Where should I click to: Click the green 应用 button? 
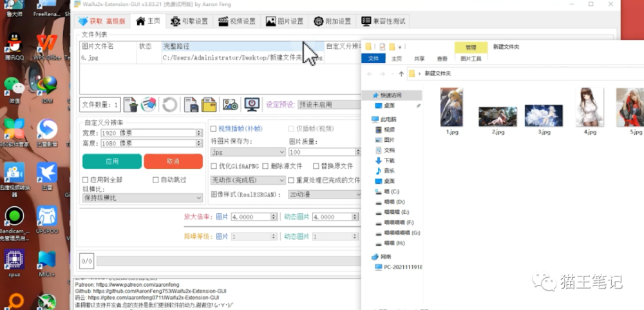112,162
